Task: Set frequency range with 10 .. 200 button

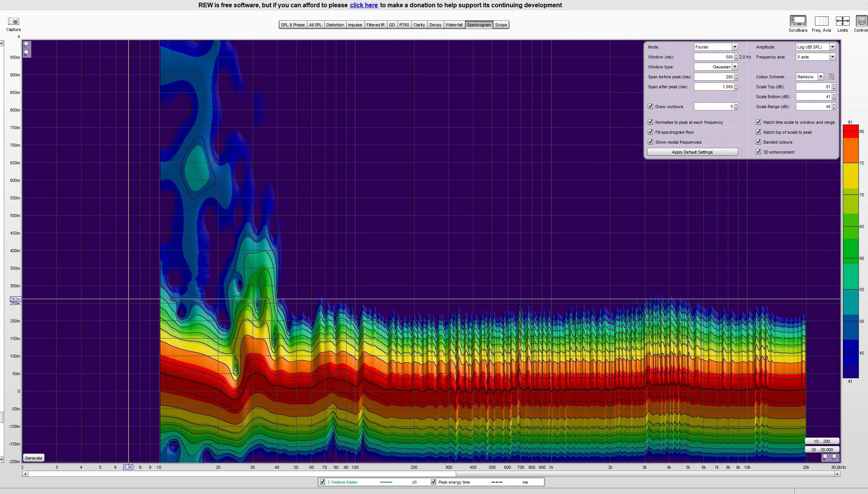Action: (x=822, y=441)
